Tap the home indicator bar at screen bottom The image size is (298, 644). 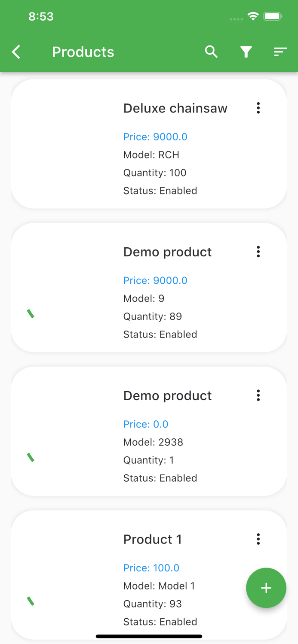point(149,636)
